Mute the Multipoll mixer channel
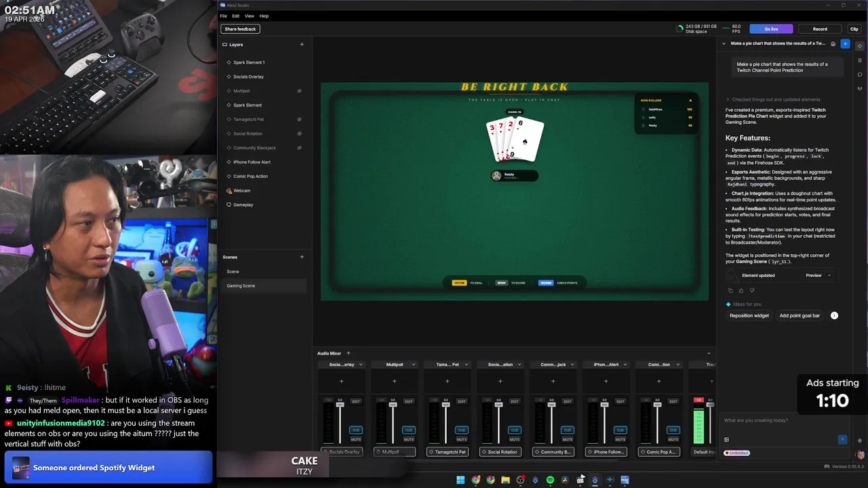Screen dimensions: 868x488 408,439
